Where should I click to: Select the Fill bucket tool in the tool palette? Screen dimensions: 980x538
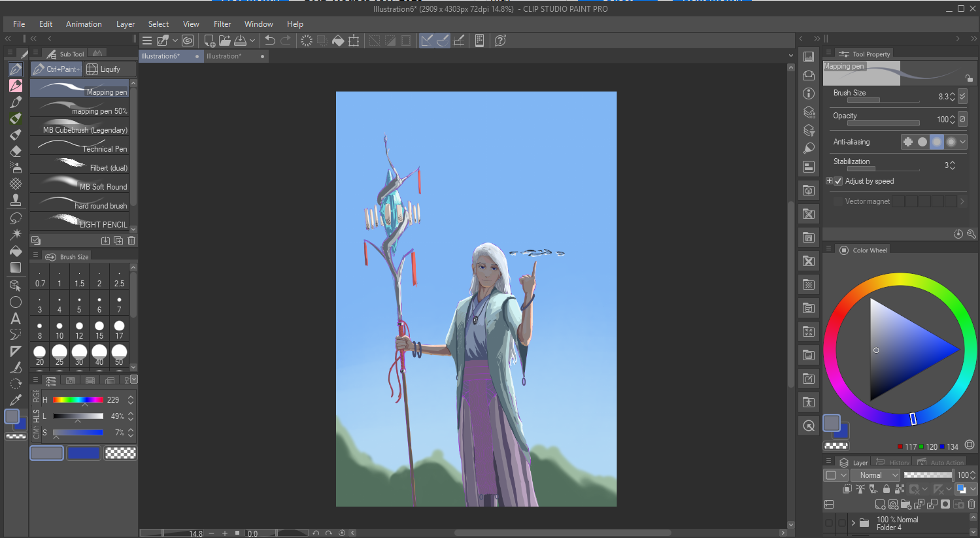tap(16, 251)
